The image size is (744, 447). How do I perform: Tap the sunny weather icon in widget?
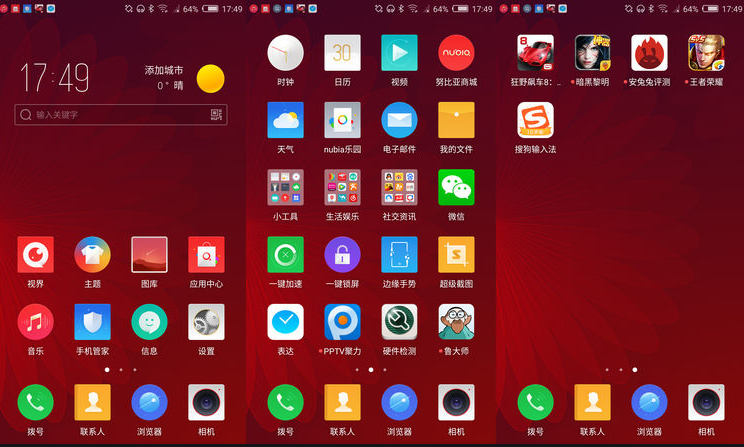pos(210,79)
